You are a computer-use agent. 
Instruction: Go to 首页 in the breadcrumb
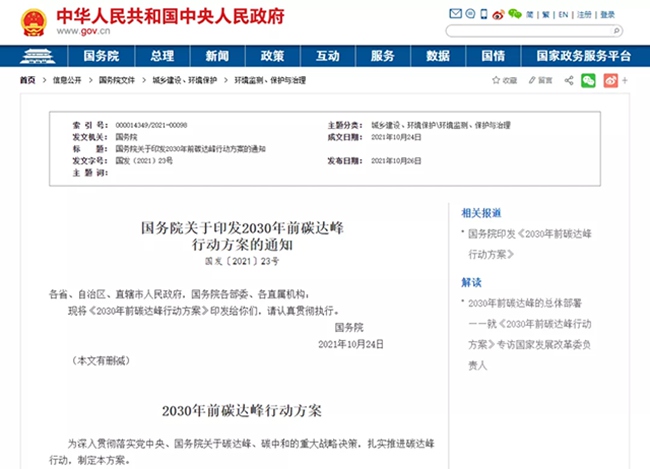[x=27, y=80]
